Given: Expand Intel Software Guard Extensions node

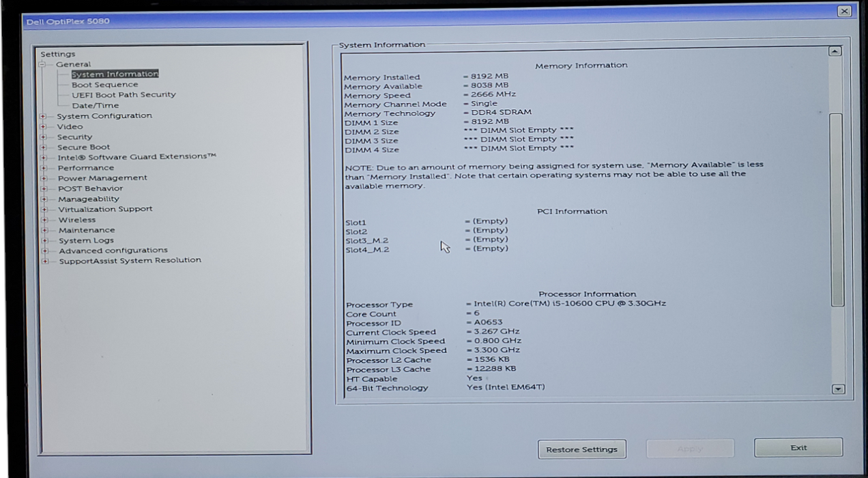Looking at the screenshot, I should [x=44, y=157].
